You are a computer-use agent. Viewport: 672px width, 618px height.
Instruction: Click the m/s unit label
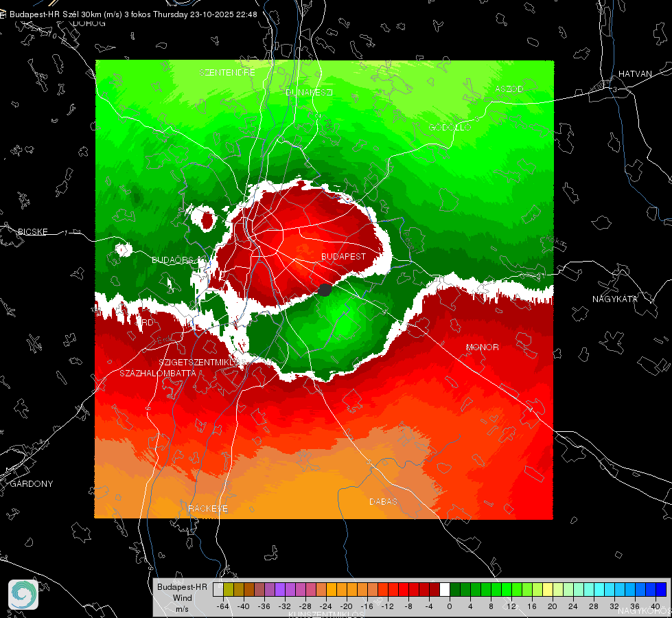[x=182, y=609]
